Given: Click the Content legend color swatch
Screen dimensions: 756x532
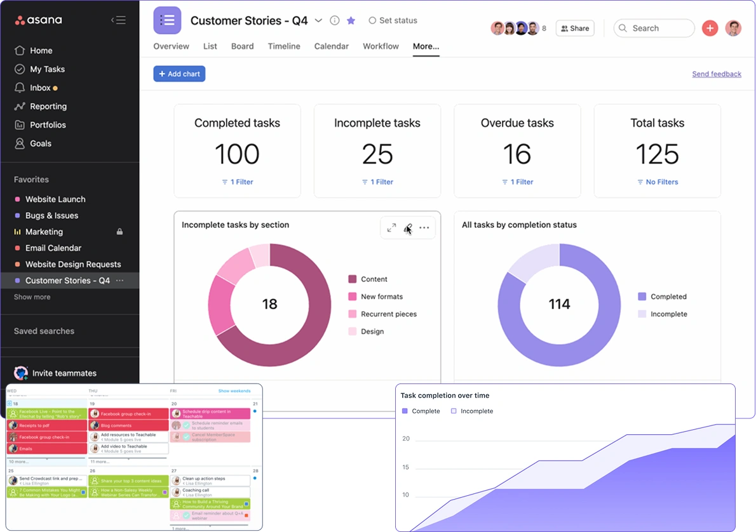Looking at the screenshot, I should (x=353, y=279).
